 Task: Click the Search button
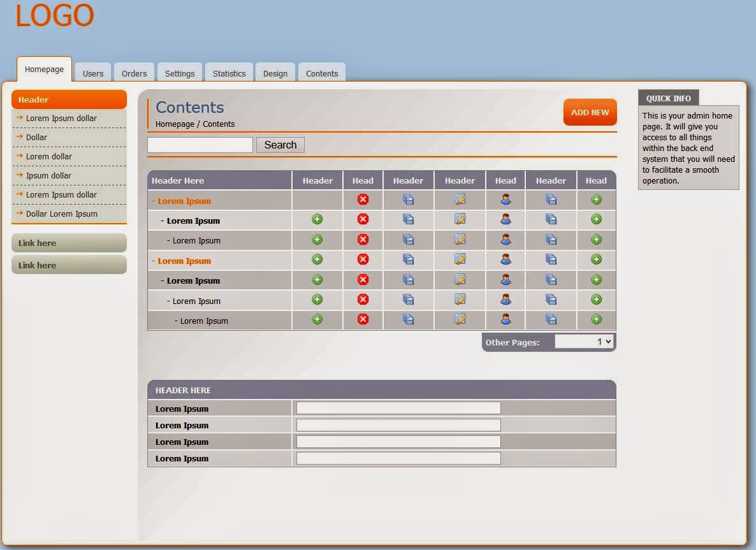pyautogui.click(x=280, y=145)
